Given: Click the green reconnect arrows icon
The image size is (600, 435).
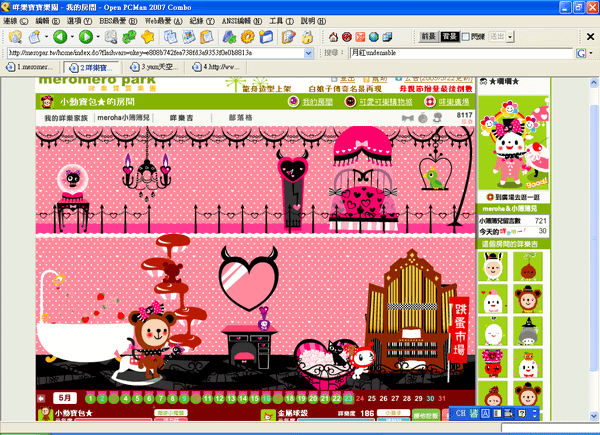Looking at the screenshot, I should [129, 37].
